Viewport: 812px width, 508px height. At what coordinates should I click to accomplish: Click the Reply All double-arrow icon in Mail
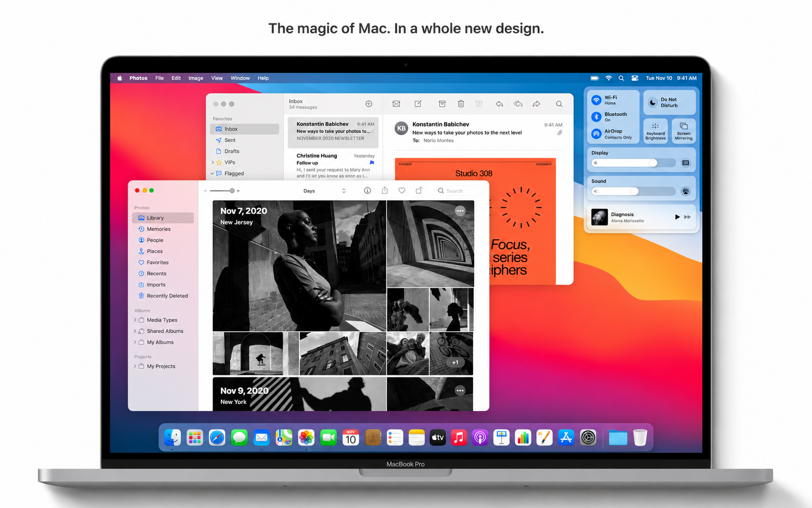click(x=518, y=104)
